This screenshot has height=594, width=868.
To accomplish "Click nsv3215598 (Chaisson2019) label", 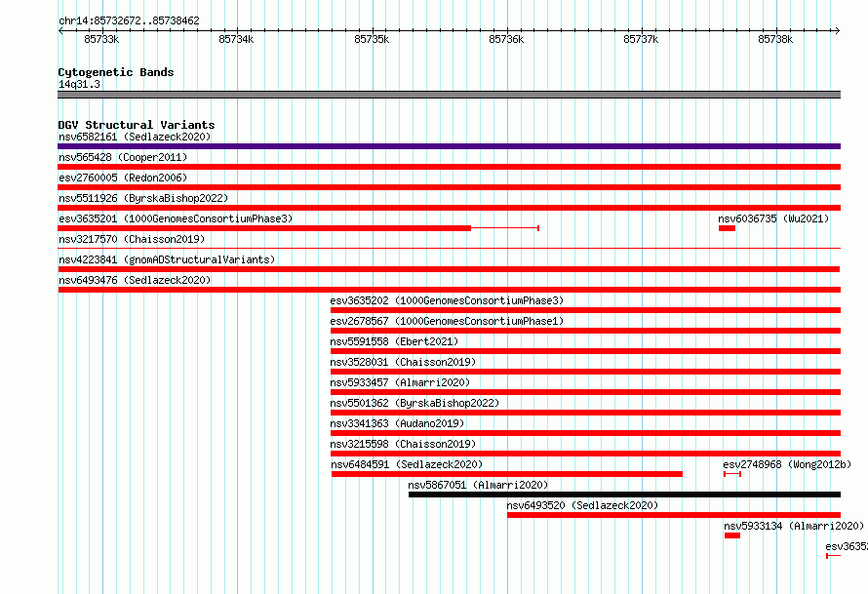I will point(403,444).
